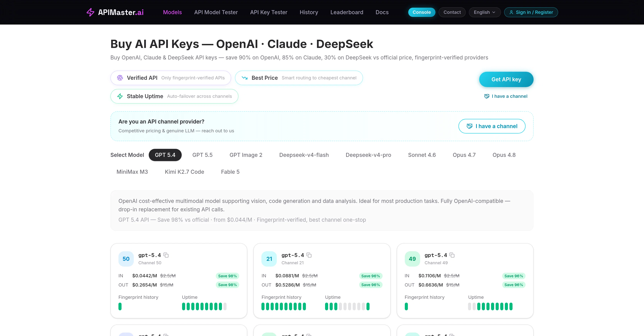Select the GPT 5.4 model tab

165,155
